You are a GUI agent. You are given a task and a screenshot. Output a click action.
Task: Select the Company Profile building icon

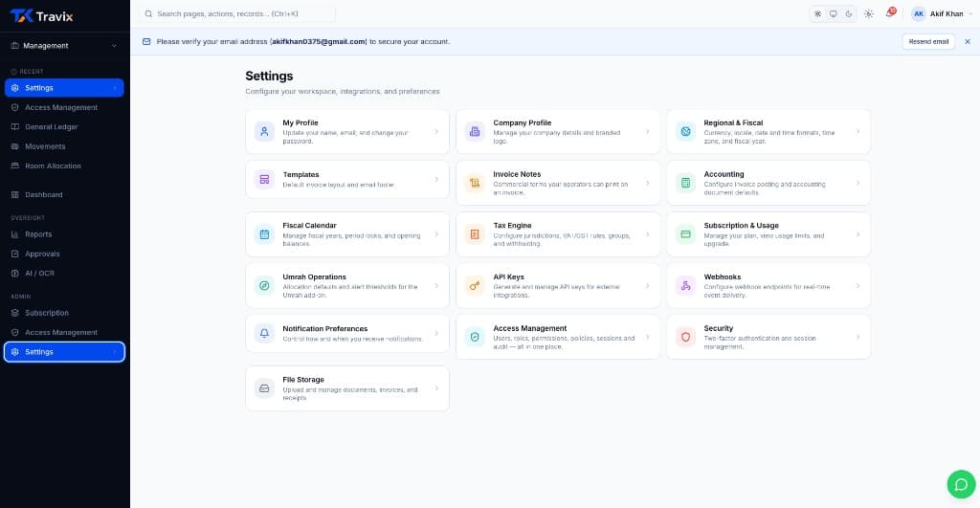[475, 132]
